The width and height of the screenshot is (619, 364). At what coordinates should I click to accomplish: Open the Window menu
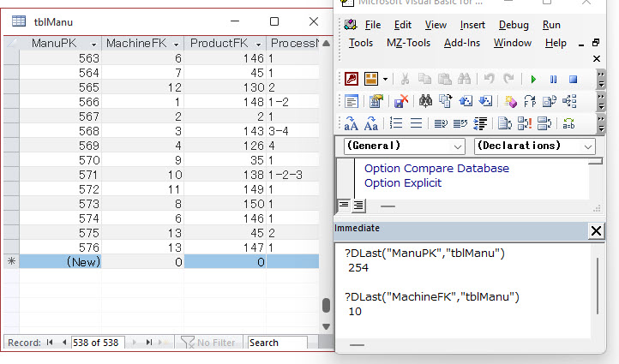pos(513,43)
